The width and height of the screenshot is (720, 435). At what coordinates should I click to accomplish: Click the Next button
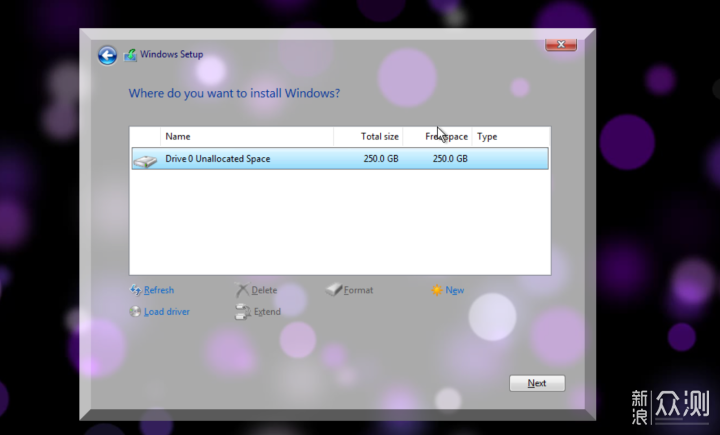pos(537,383)
